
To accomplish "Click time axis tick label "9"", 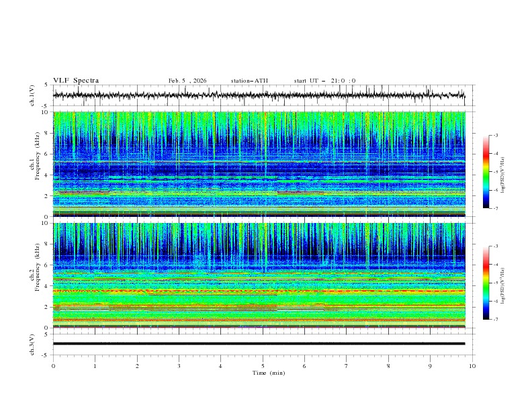I will click(x=430, y=366).
